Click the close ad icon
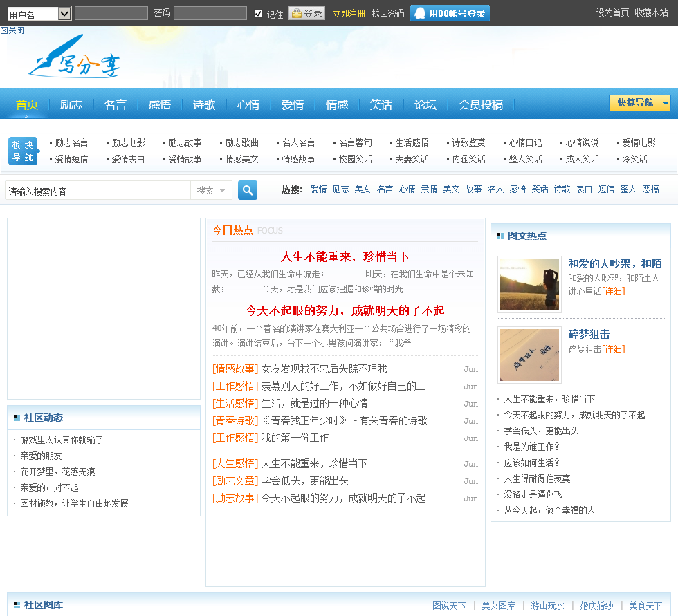The image size is (678, 616). 12,30
